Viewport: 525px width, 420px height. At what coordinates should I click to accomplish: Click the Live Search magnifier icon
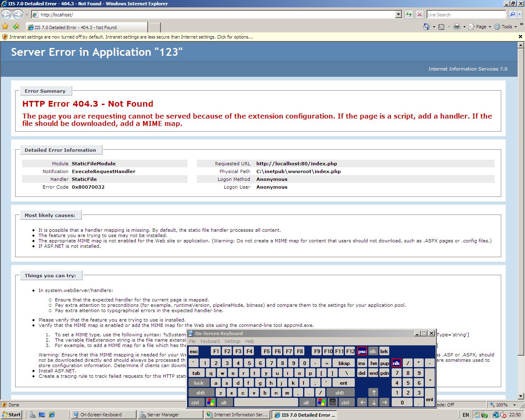click(x=512, y=14)
